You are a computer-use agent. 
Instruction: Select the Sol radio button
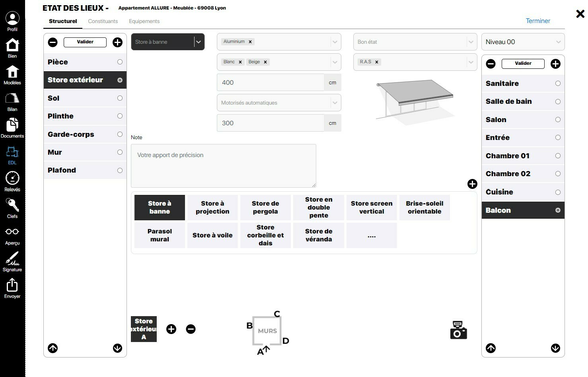tap(120, 98)
